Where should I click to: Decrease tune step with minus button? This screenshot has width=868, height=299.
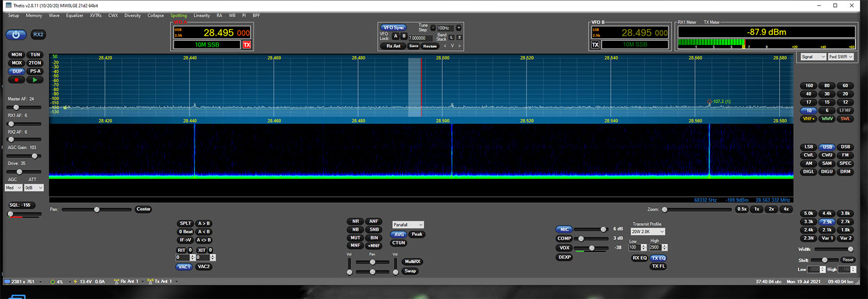pos(433,28)
